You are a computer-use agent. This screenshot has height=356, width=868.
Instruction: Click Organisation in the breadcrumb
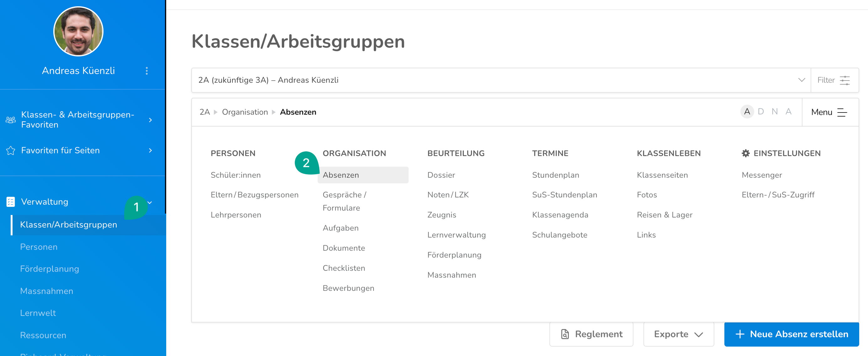coord(245,112)
